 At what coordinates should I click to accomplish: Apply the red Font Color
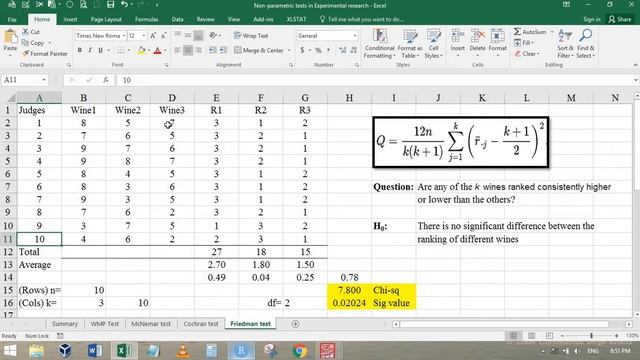click(158, 50)
